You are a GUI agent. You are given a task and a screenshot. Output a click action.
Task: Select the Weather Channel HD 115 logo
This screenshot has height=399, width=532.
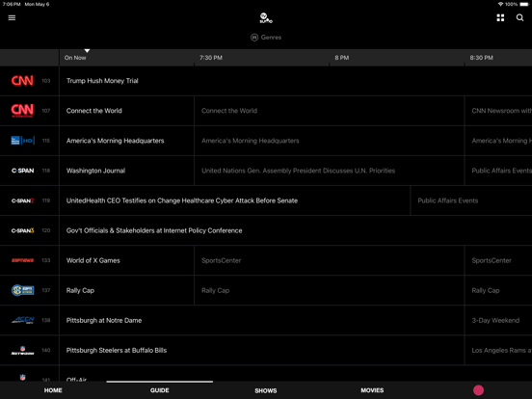click(23, 141)
